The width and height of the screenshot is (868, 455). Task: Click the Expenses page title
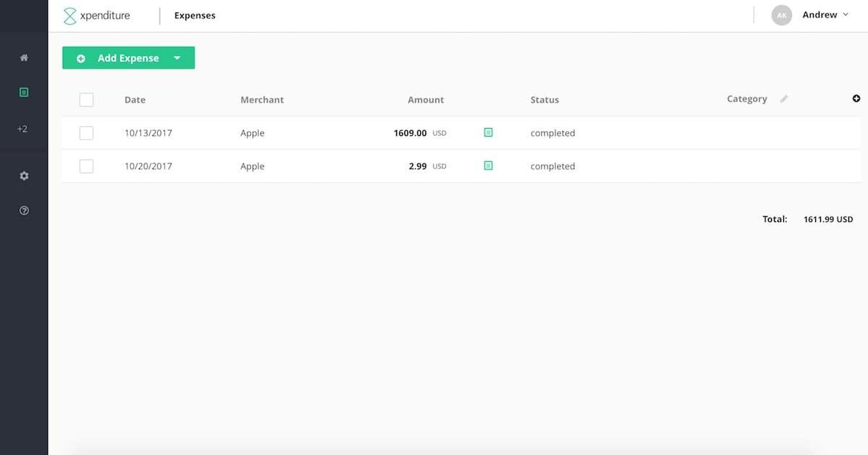tap(195, 15)
